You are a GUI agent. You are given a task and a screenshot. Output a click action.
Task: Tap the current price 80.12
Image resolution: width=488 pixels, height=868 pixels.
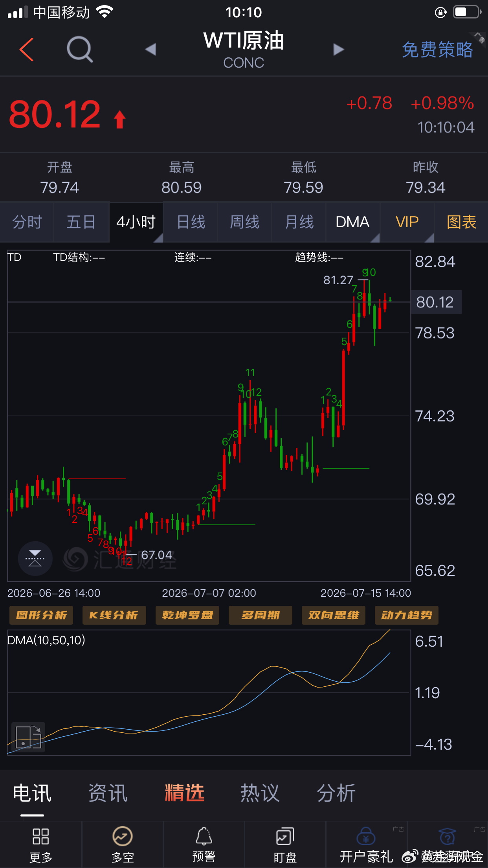pyautogui.click(x=55, y=114)
